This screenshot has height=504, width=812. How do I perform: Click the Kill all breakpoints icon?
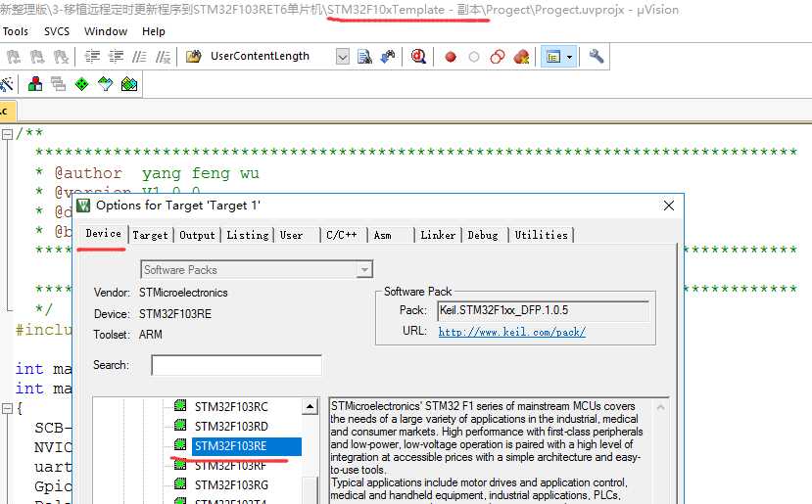pos(521,57)
